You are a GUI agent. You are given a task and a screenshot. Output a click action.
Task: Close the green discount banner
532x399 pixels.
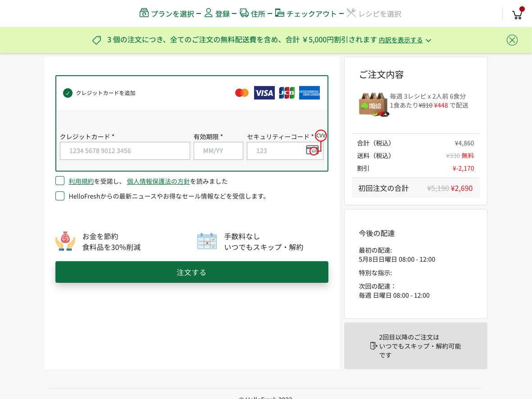click(512, 40)
